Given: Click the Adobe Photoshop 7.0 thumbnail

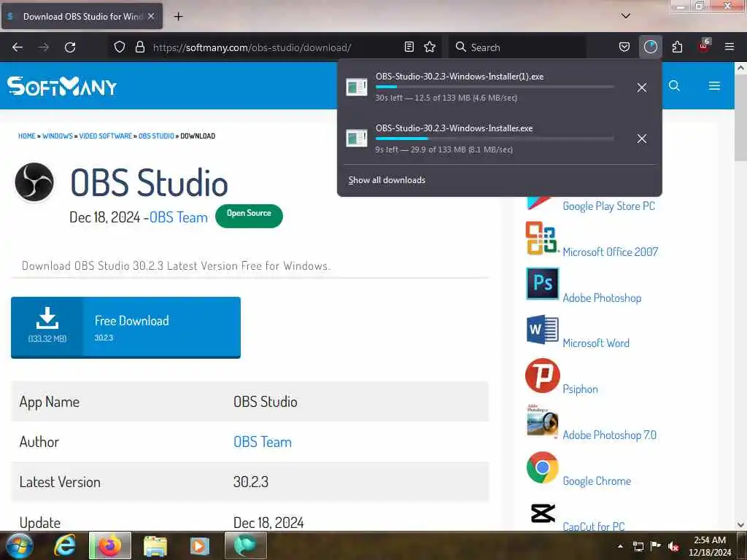Looking at the screenshot, I should coord(542,421).
